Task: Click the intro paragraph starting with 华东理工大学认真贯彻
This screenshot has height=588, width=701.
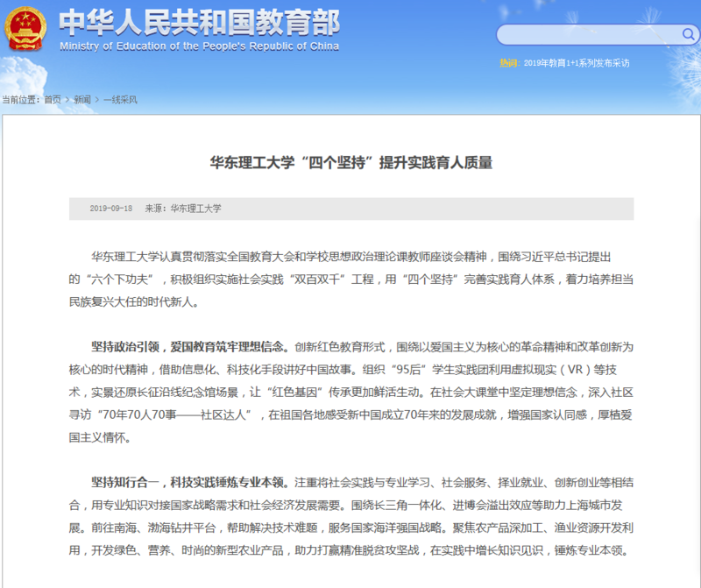Action: pyautogui.click(x=350, y=279)
